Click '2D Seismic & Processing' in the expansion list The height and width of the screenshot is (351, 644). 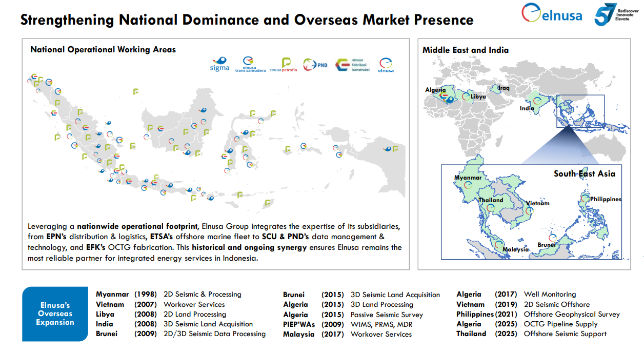pos(203,295)
